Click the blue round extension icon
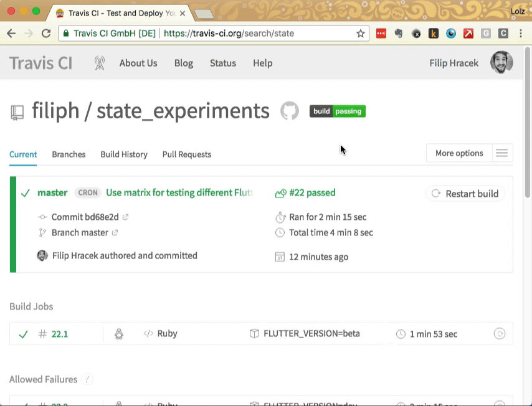The height and width of the screenshot is (406, 532). tap(451, 33)
